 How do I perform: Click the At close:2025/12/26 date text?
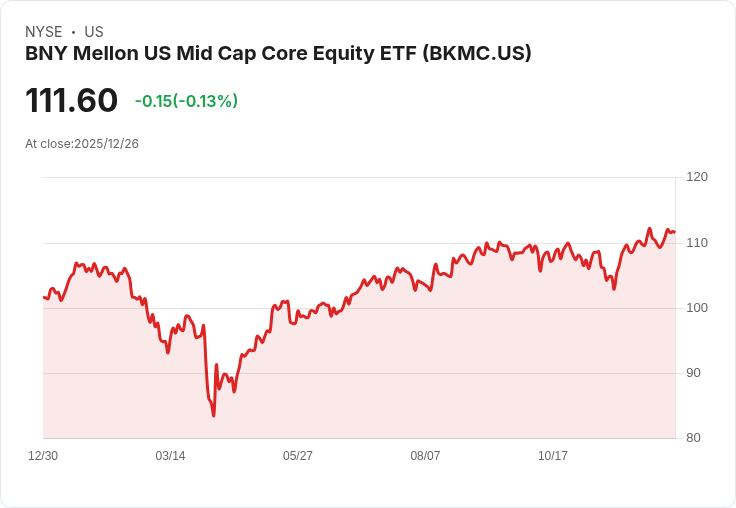[x=82, y=144]
